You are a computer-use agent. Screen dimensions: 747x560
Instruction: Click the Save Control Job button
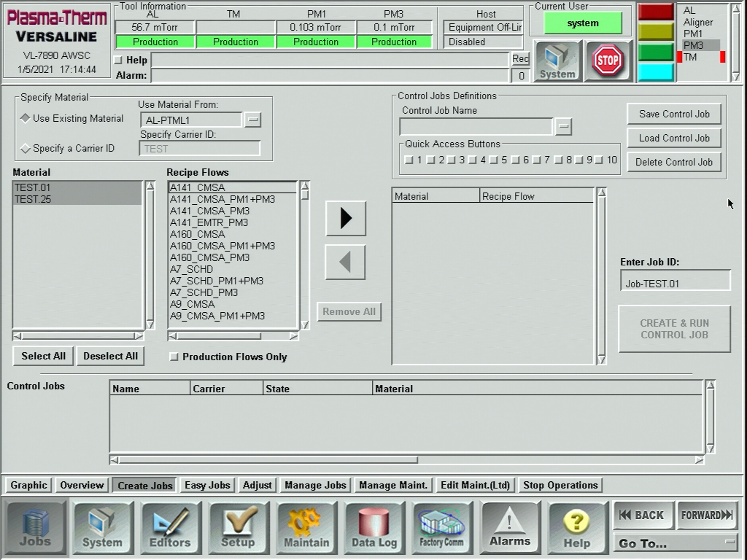pos(674,114)
